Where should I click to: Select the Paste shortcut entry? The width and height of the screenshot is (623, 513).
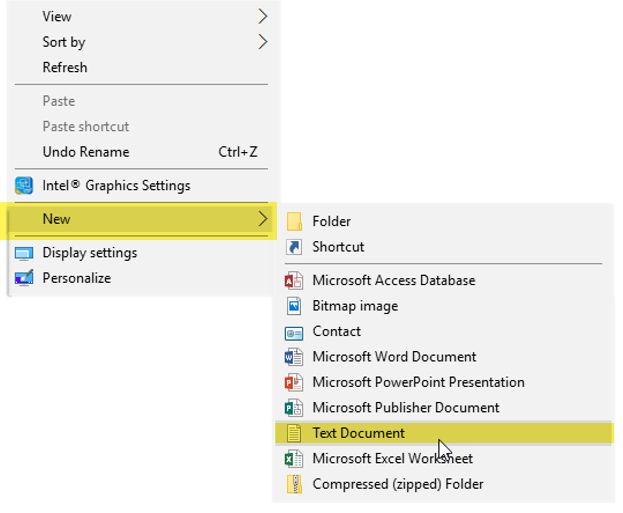pos(86,127)
